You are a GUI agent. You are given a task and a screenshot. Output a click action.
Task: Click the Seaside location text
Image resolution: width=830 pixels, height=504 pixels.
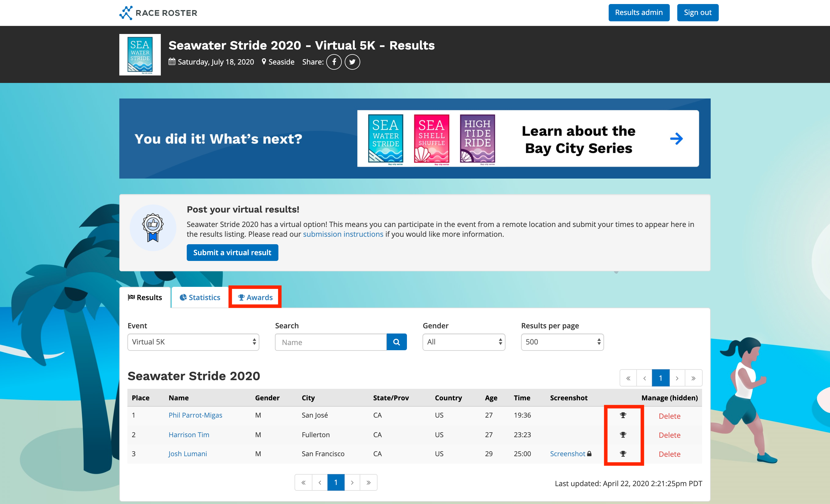[x=281, y=62]
